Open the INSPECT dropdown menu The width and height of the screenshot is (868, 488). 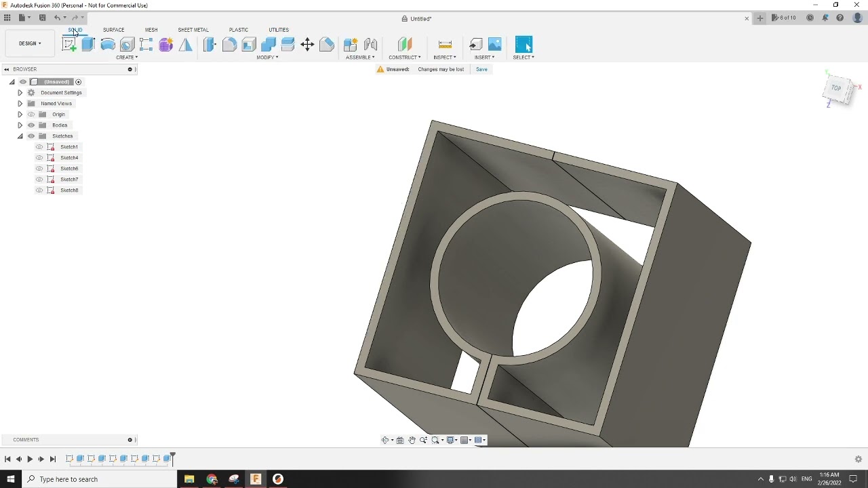click(x=445, y=58)
